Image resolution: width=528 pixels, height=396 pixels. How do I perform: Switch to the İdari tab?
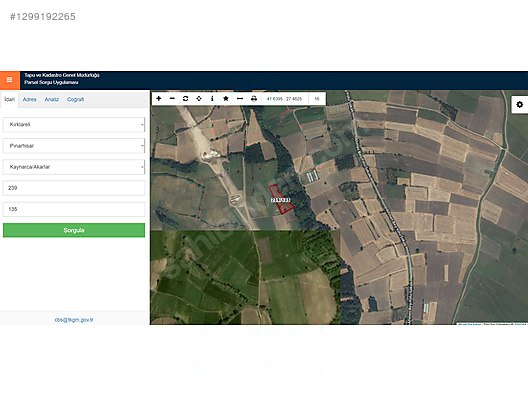pyautogui.click(x=9, y=99)
